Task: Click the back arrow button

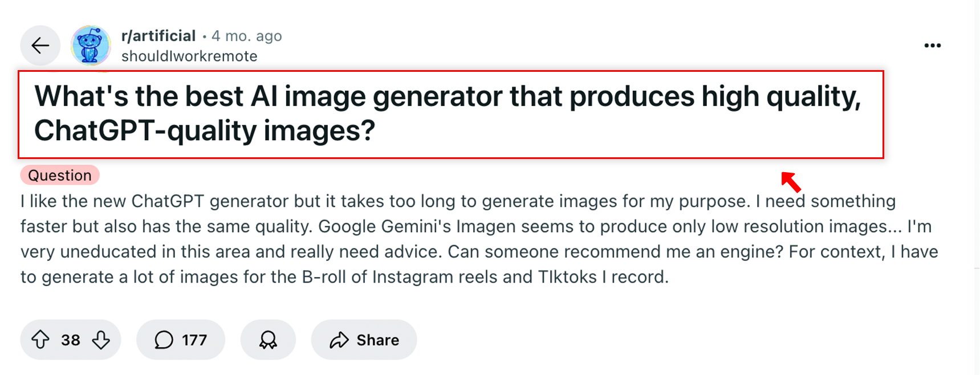Action: click(40, 46)
